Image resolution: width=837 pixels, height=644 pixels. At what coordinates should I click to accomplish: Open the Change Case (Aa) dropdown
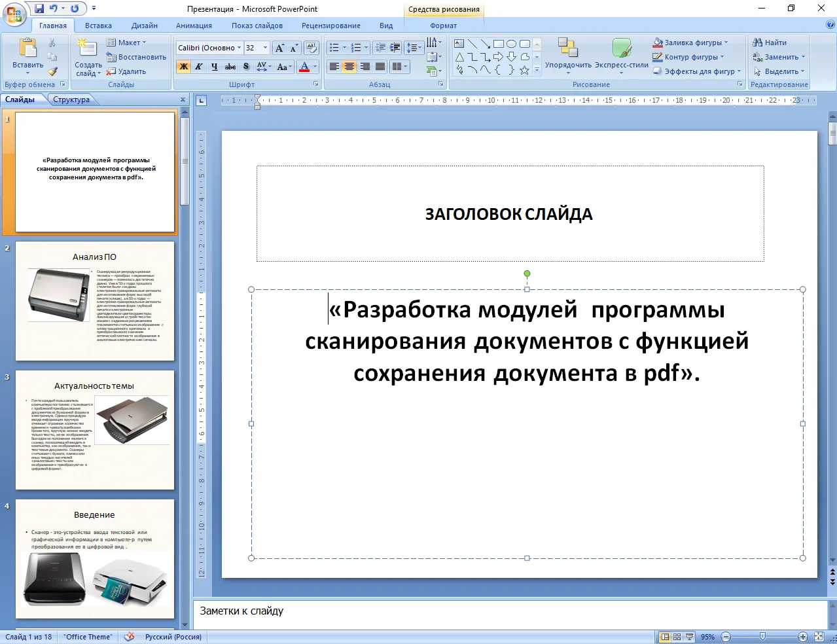coord(283,67)
